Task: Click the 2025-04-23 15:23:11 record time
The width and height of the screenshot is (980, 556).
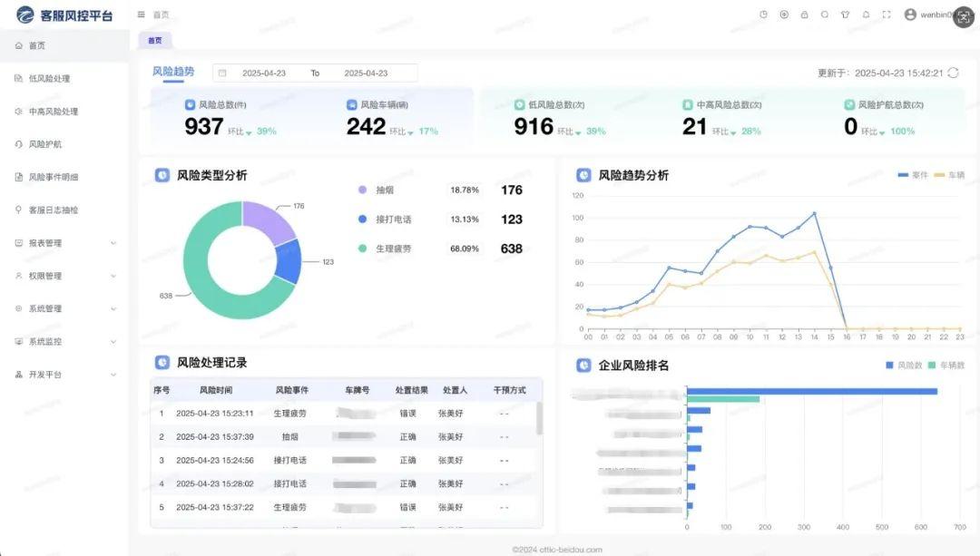Action: coord(215,414)
